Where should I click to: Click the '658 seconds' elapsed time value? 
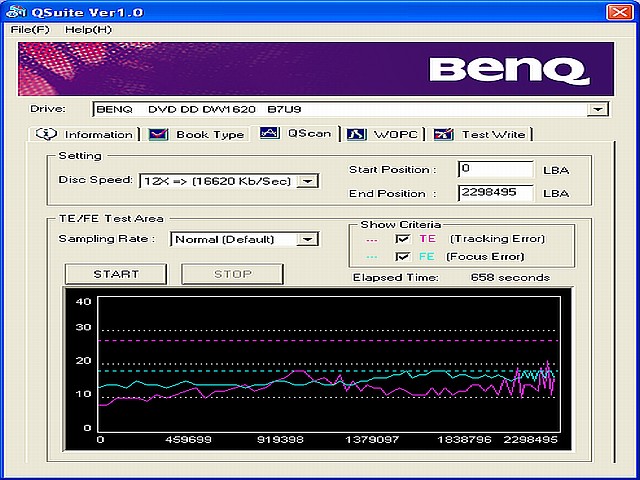point(510,278)
